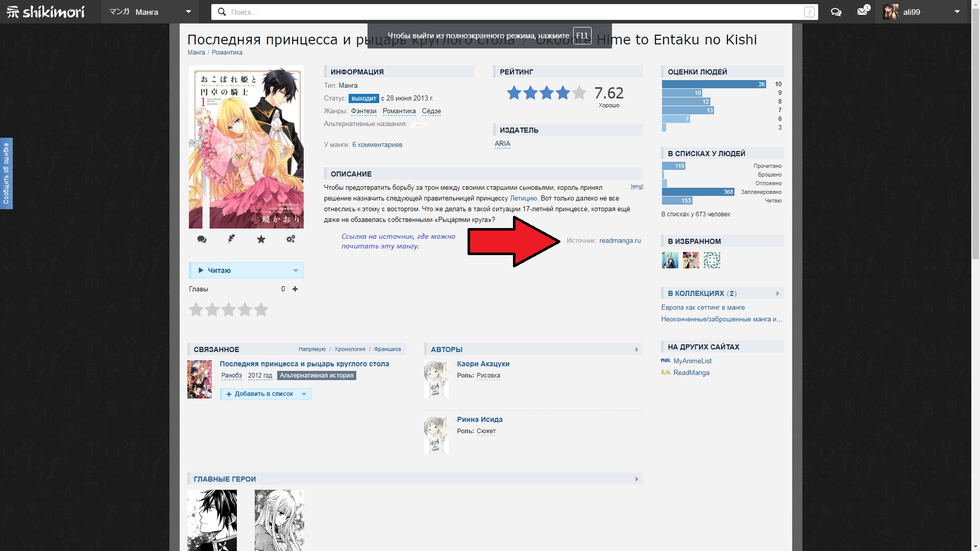Click the shikimori logo
Image resolution: width=980 pixels, height=551 pixels.
click(x=46, y=12)
